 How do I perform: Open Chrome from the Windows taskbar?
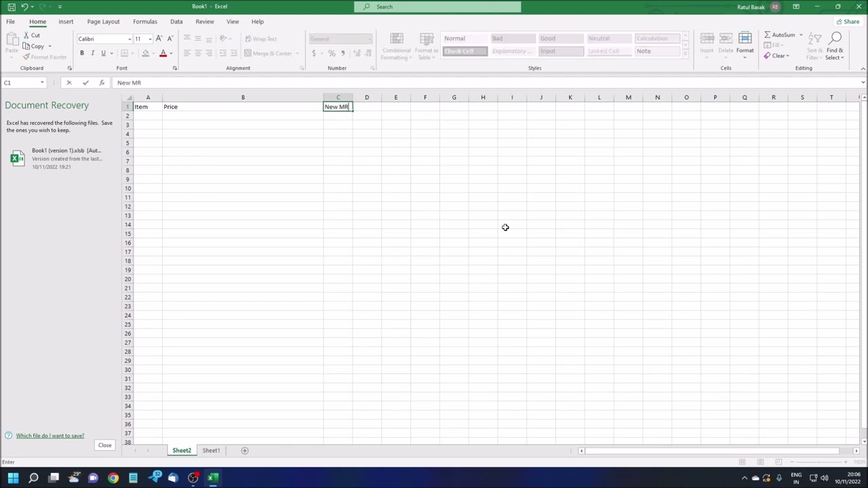[113, 478]
